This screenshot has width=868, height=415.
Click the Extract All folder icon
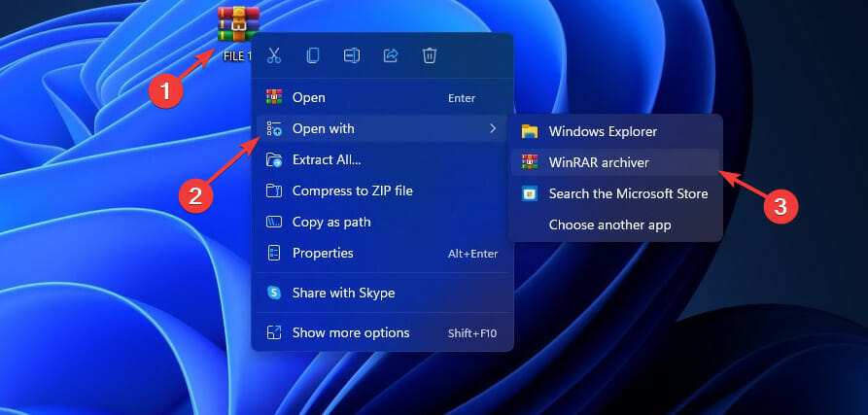[x=274, y=160]
